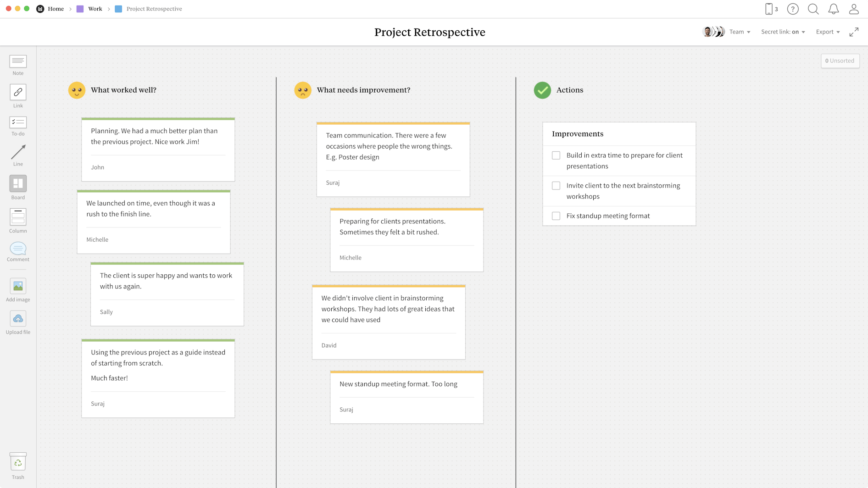Navigate to the Work breadcrumb
Image resolution: width=868 pixels, height=488 pixels.
click(95, 9)
